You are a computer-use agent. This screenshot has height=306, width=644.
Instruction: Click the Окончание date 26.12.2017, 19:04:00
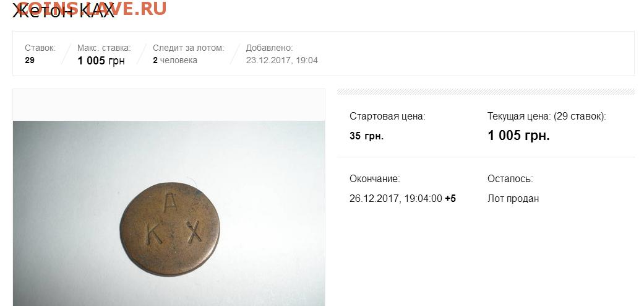click(395, 199)
